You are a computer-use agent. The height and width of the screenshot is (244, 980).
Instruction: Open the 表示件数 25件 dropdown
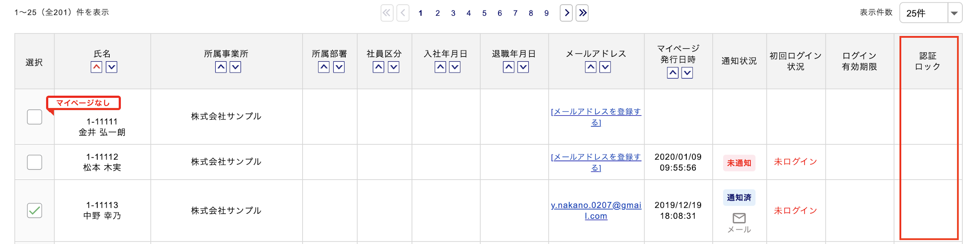(931, 13)
